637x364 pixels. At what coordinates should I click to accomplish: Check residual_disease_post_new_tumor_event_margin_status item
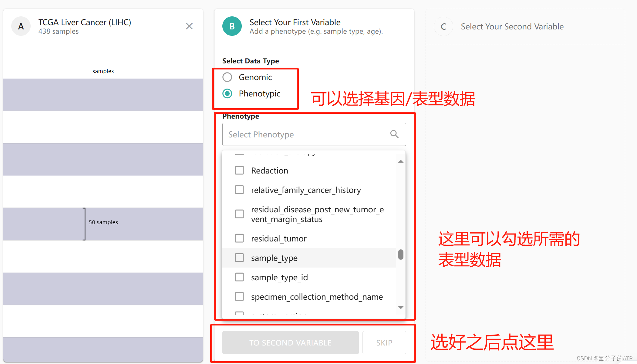coord(239,214)
